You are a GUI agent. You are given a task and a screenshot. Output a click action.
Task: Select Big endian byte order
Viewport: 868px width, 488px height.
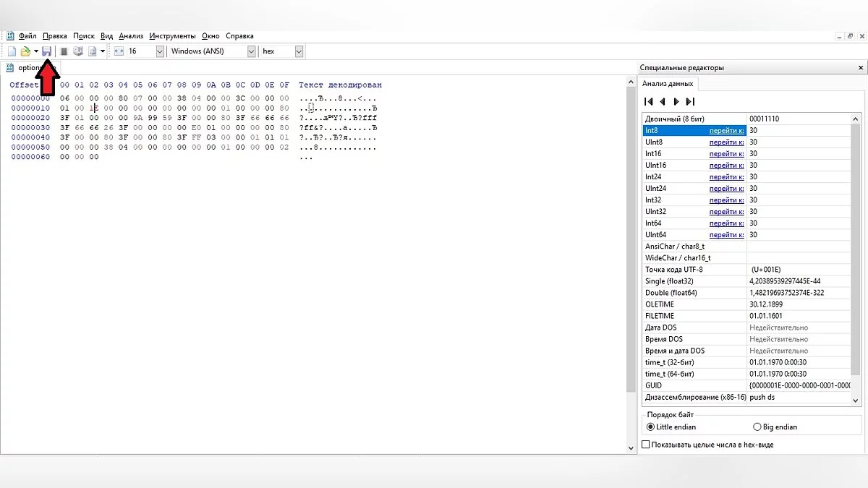coord(757,427)
